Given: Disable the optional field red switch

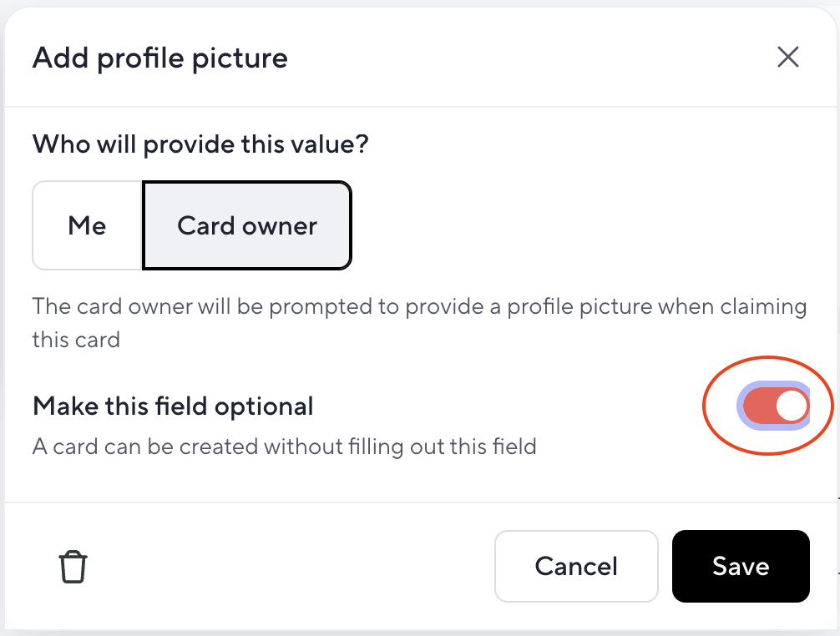Looking at the screenshot, I should (x=775, y=406).
